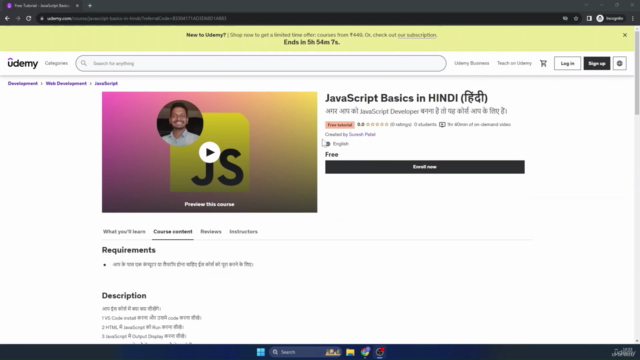The width and height of the screenshot is (640, 360).
Task: Open the Web Development breadcrumb
Action: [66, 83]
